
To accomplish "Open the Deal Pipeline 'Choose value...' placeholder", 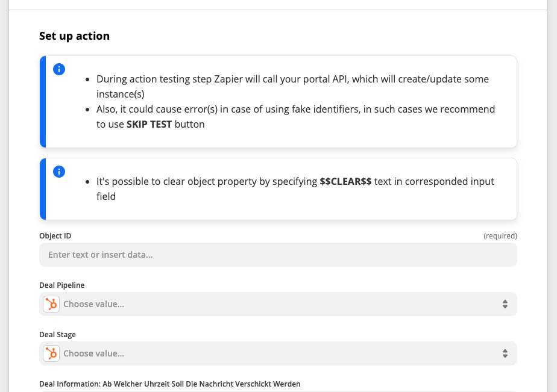I will tap(94, 304).
